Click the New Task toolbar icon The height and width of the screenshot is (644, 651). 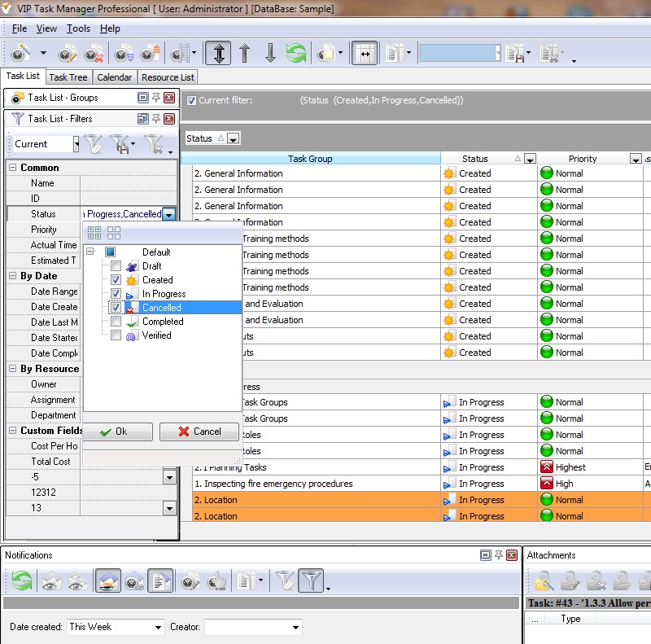[22, 54]
